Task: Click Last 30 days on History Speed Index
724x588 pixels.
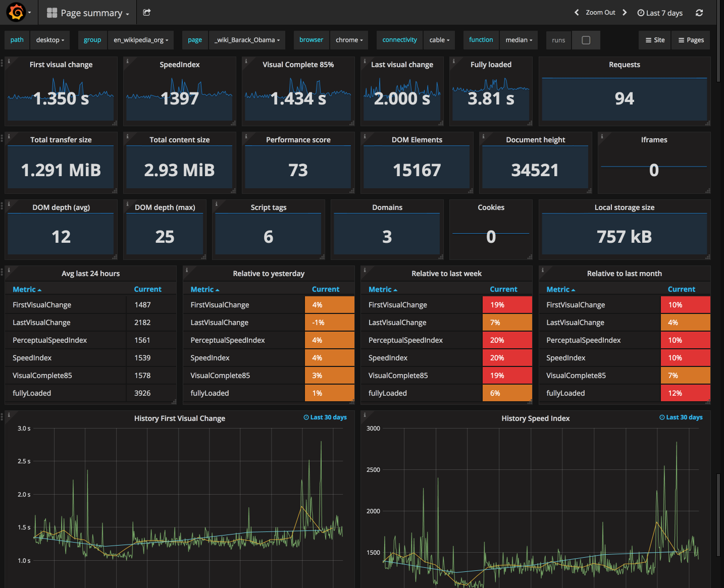Action: tap(681, 417)
